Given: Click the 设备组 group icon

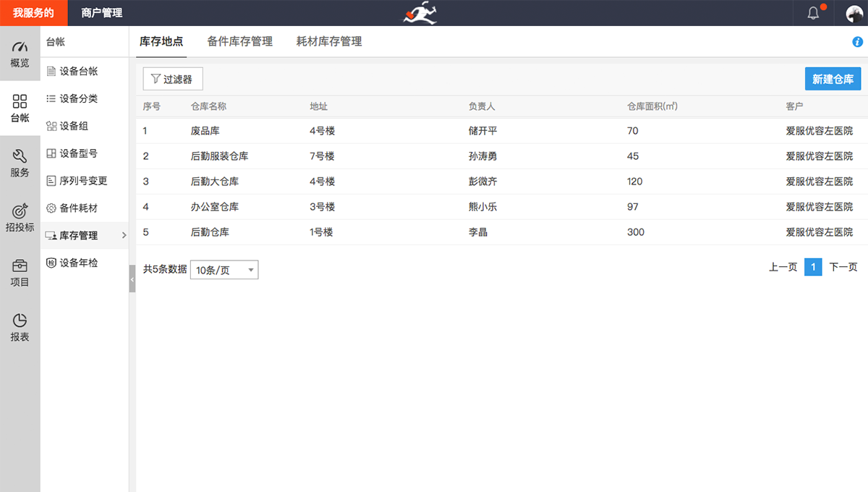Looking at the screenshot, I should pos(51,126).
